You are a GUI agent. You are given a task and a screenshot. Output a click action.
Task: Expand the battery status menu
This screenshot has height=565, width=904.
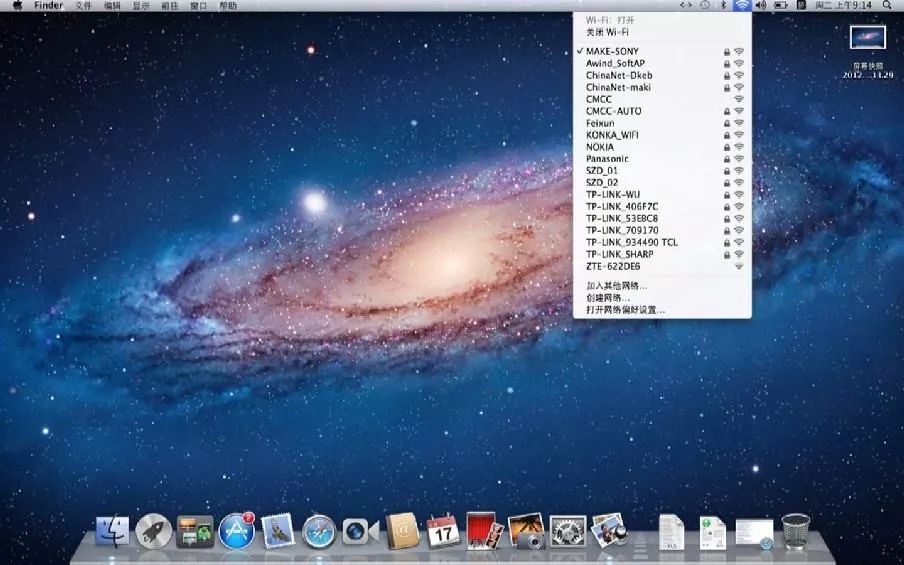(780, 6)
